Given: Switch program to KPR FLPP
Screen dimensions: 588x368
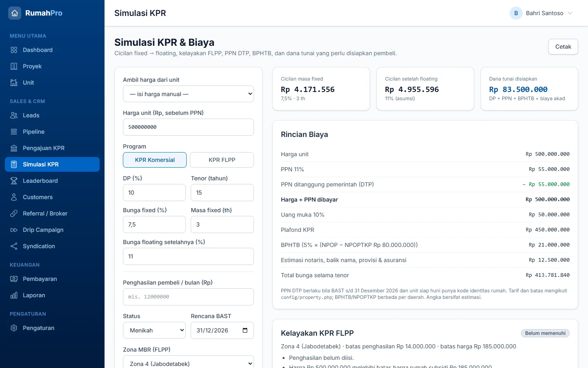Looking at the screenshot, I should click(222, 160).
